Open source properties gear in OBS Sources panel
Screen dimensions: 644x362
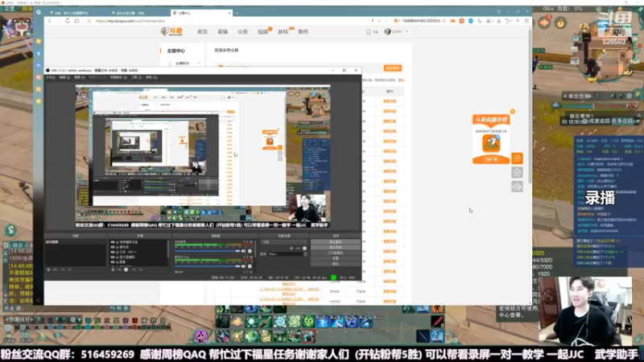pos(126,269)
